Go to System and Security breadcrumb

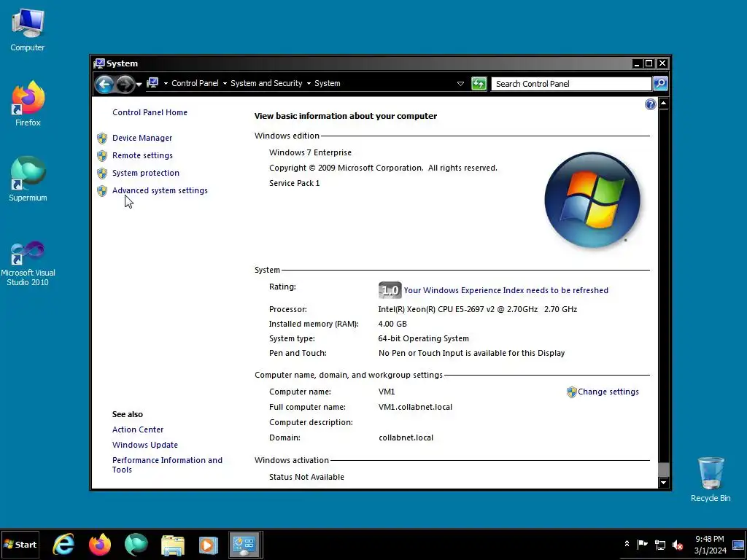tap(266, 83)
